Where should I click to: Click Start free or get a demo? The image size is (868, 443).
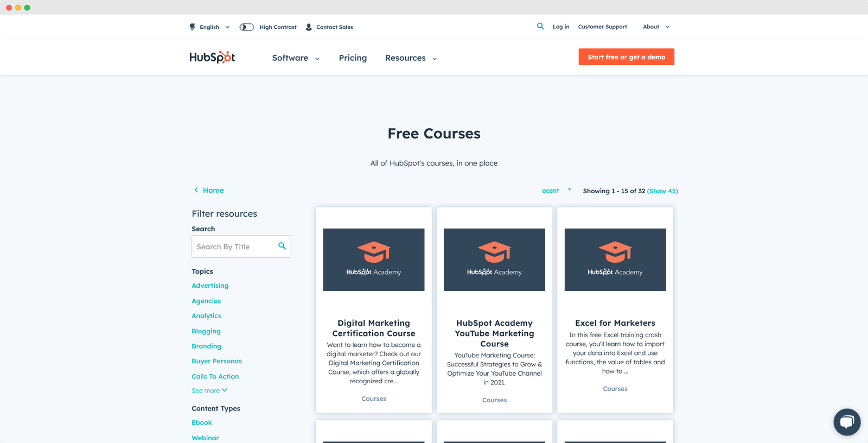pyautogui.click(x=627, y=57)
